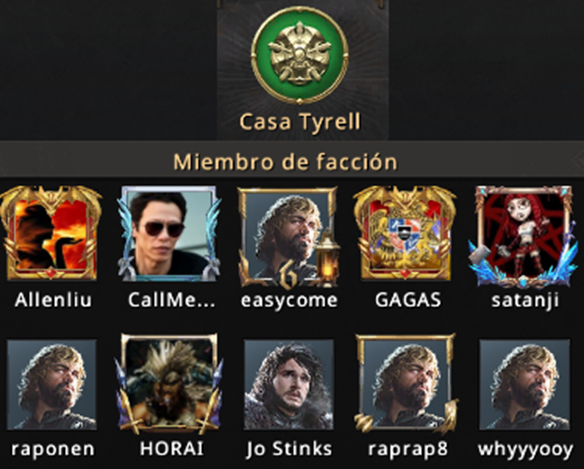Click the GAGAS name label
Viewport: 584px width, 469px height.
[408, 300]
